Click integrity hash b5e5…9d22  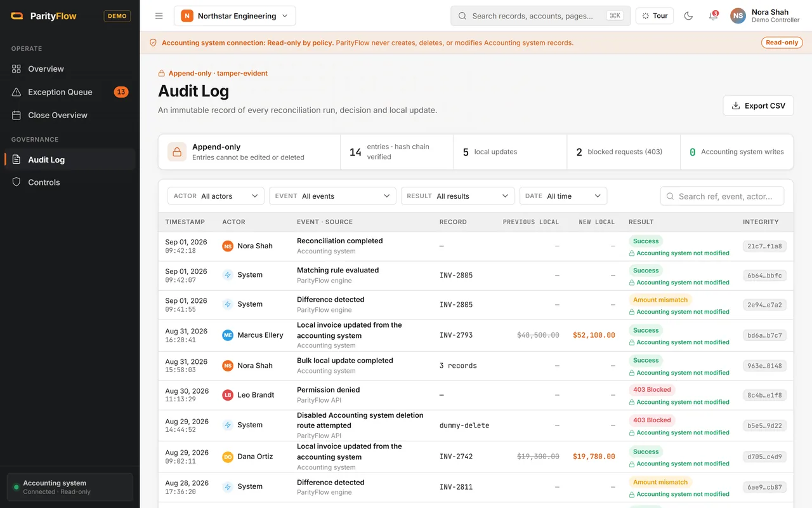[x=764, y=425]
